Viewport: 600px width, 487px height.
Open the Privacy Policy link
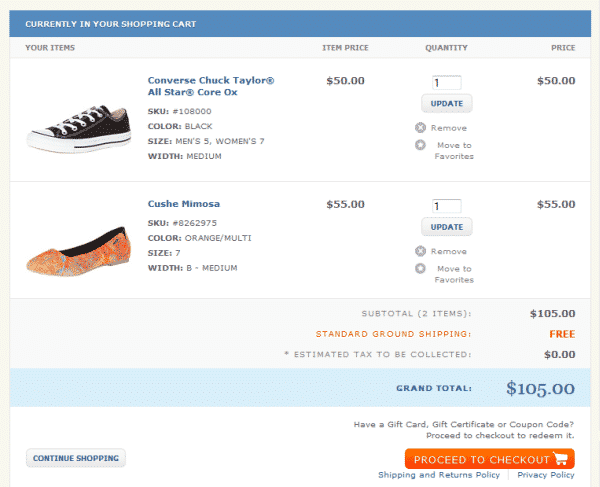pyautogui.click(x=546, y=475)
